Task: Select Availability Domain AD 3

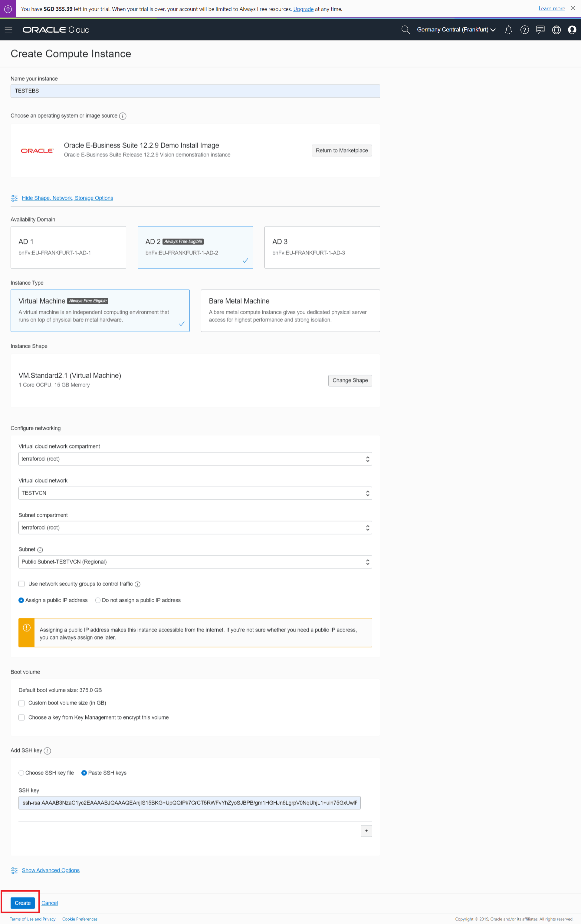Action: 322,247
